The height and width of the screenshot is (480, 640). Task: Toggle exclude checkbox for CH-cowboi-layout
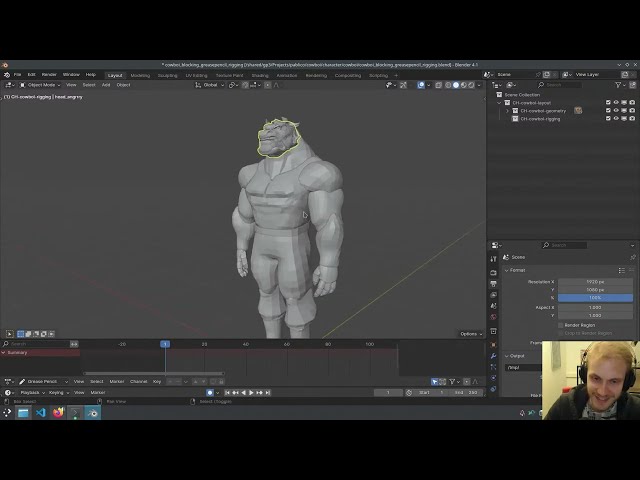coord(608,102)
